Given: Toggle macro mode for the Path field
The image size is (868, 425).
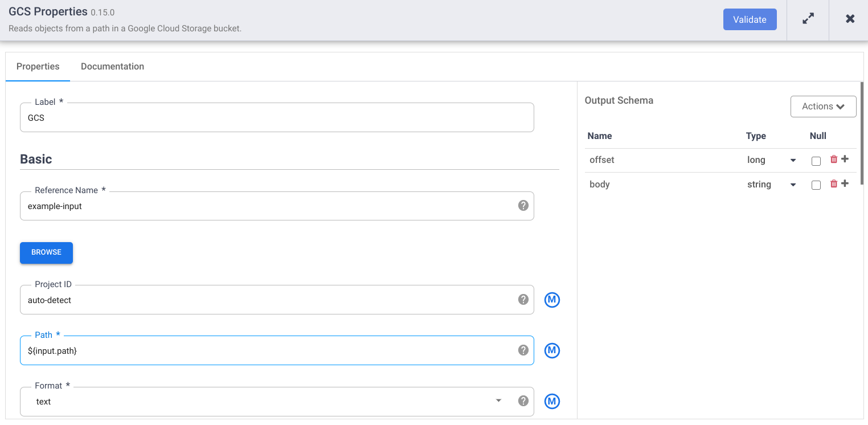Looking at the screenshot, I should coord(552,350).
